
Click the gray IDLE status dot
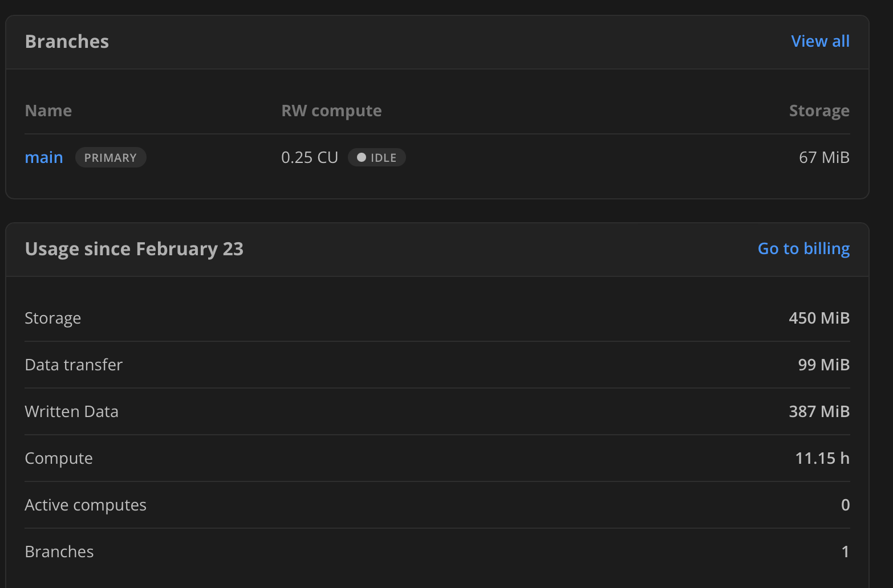[x=362, y=157]
